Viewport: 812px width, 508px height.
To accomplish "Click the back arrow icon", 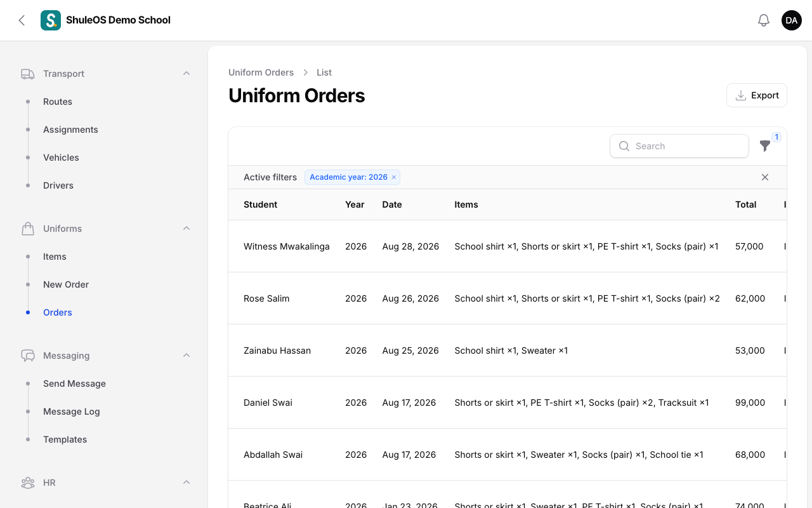I will click(22, 20).
